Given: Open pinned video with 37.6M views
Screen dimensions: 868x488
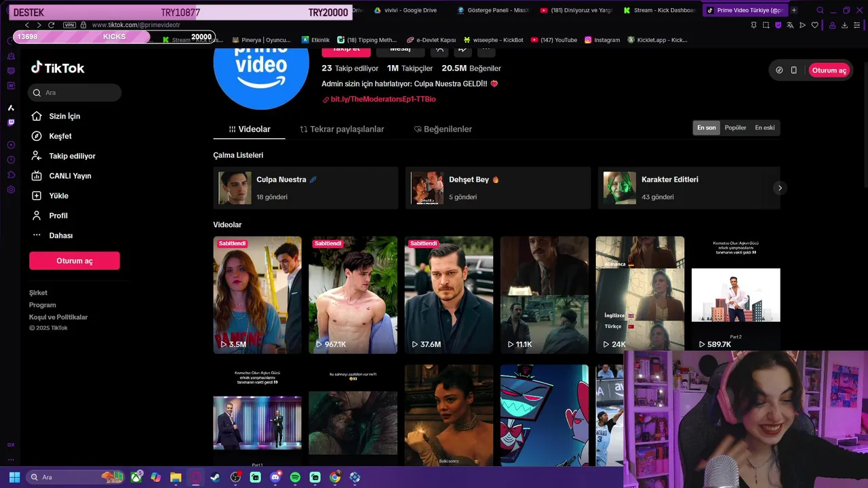Looking at the screenshot, I should 448,295.
